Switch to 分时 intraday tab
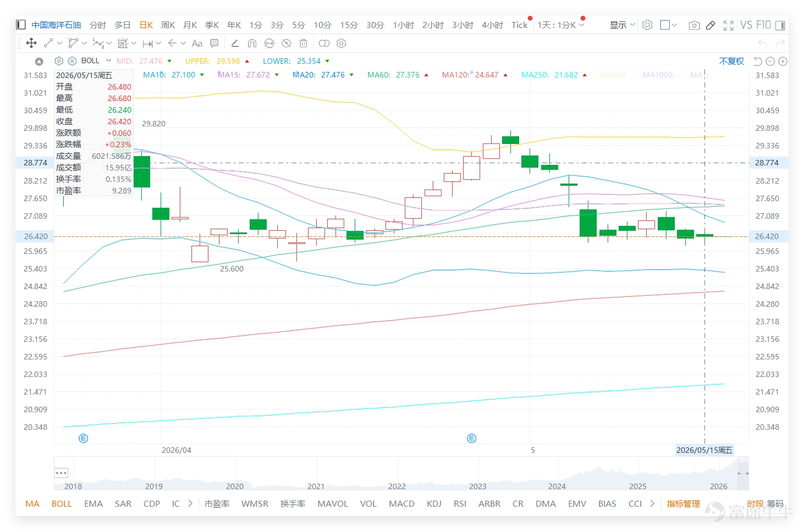This screenshot has width=804, height=532. tap(98, 25)
